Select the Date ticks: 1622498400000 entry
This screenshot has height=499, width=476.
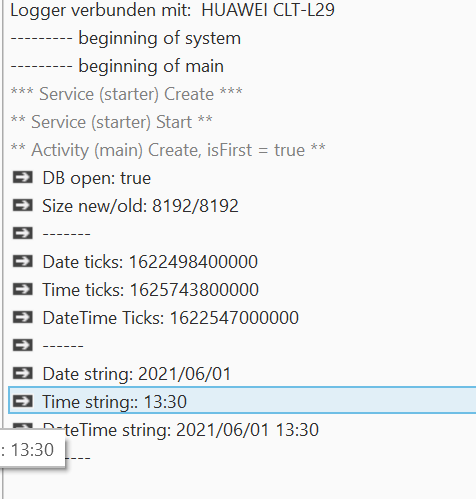tap(150, 262)
